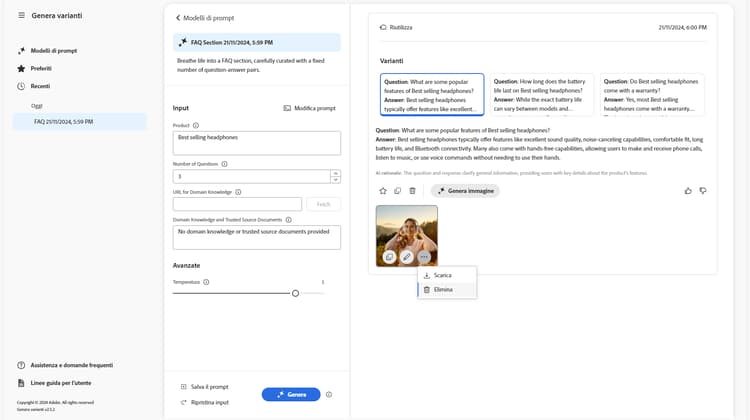Open Preferiti in the sidebar
The height and width of the screenshot is (420, 750).
(x=35, y=68)
